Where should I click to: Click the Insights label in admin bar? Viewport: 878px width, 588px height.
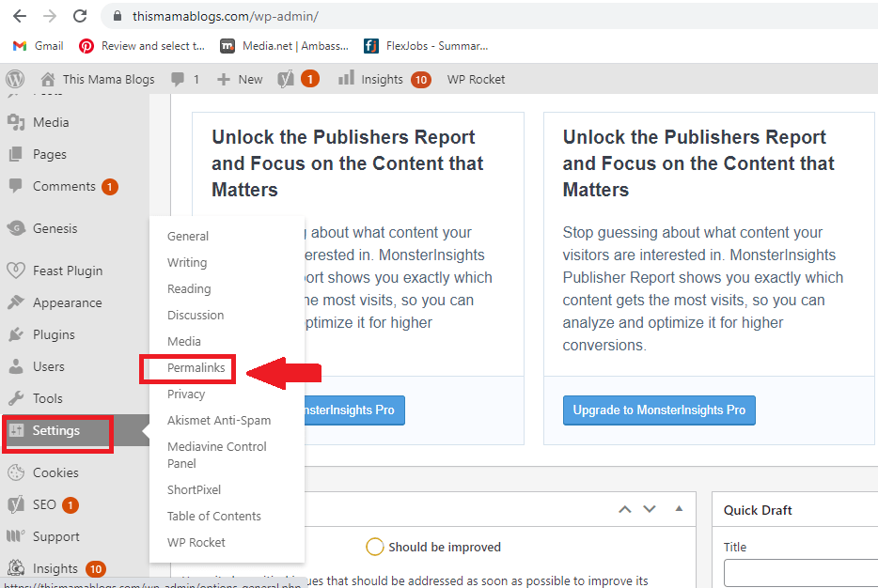(382, 80)
